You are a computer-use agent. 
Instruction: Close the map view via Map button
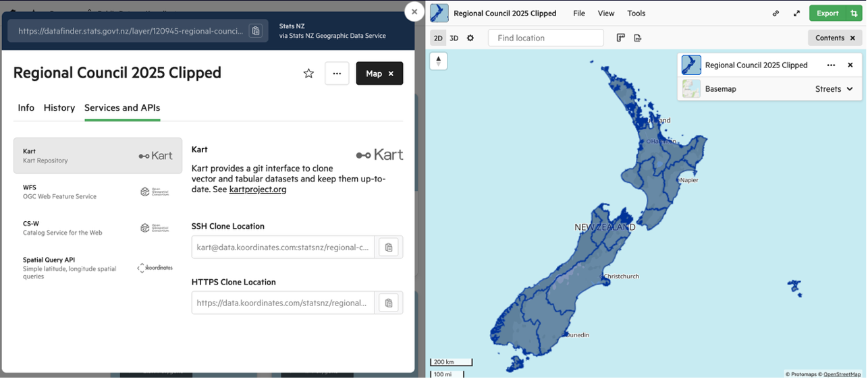(x=379, y=74)
